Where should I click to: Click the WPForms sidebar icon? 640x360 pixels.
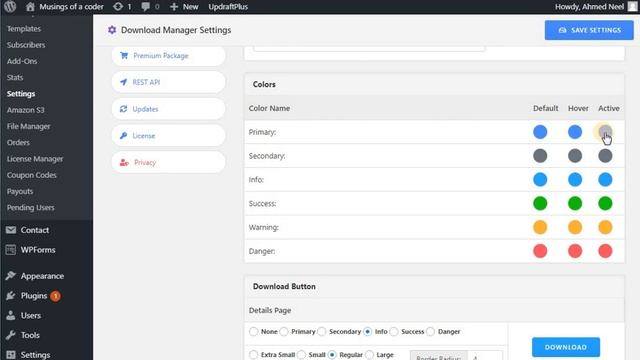click(x=11, y=249)
